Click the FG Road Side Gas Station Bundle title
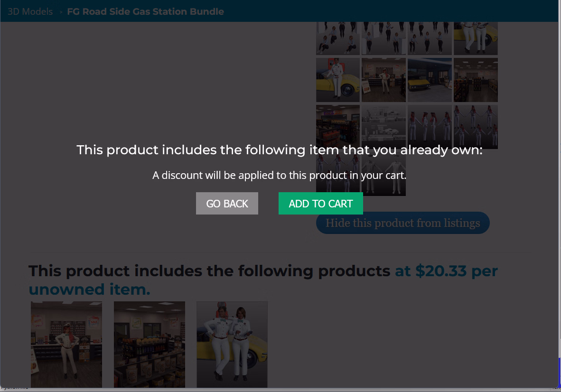The image size is (561, 392). 145,11
